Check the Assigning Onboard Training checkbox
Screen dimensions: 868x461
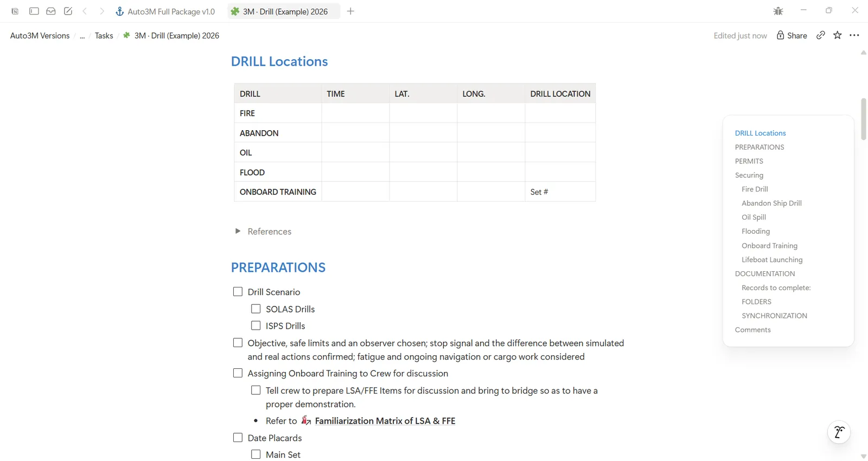pos(238,373)
